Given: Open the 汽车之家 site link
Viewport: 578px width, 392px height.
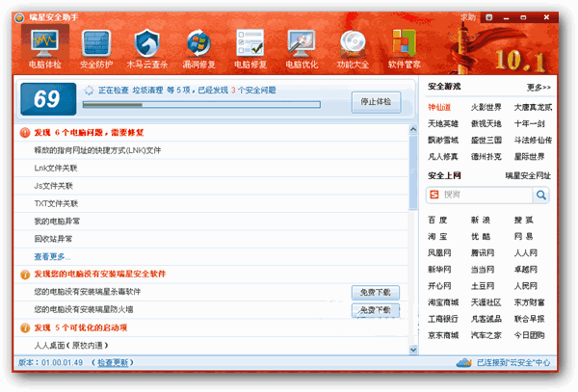Looking at the screenshot, I should 486,335.
